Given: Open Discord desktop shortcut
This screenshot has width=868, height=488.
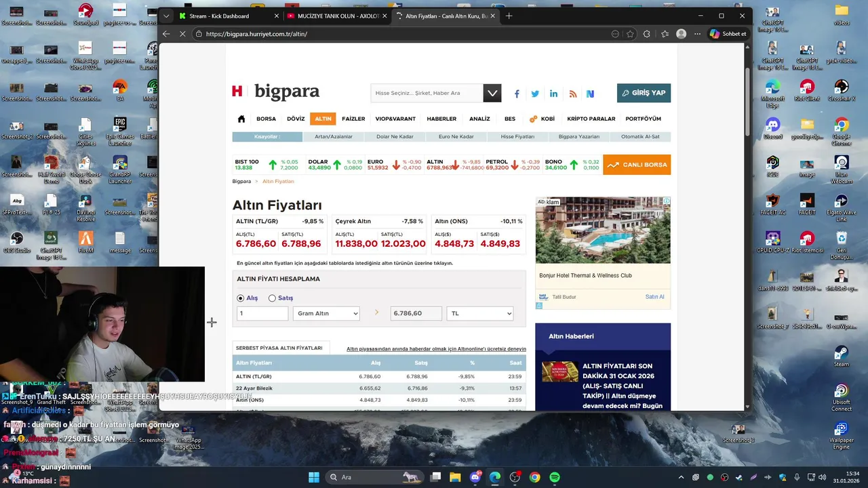Looking at the screenshot, I should (772, 128).
